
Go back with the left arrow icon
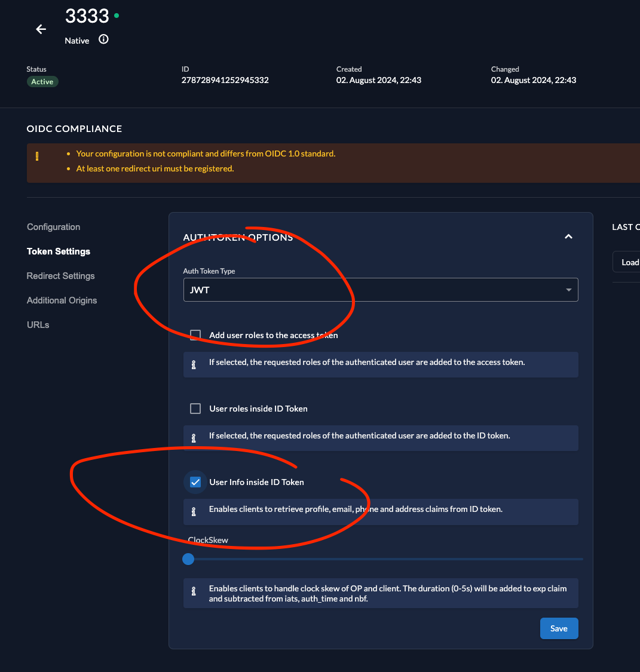pyautogui.click(x=41, y=29)
